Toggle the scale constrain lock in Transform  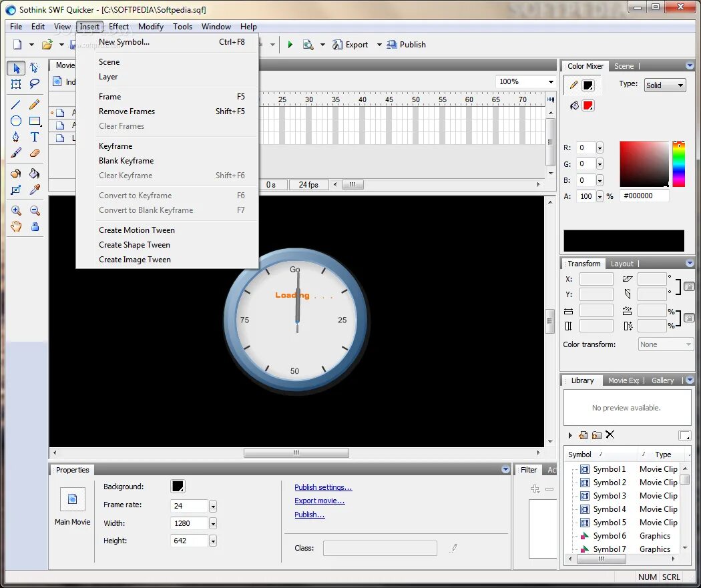click(x=689, y=318)
